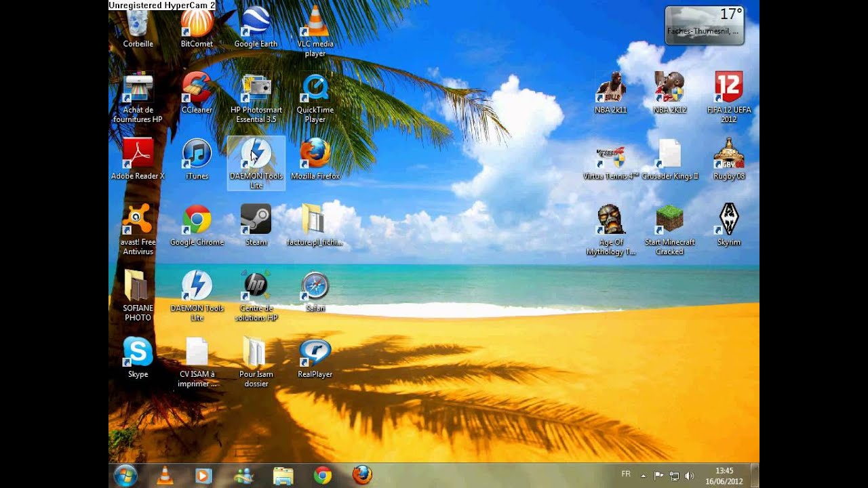
Task: Launch CCleaner desktop icon
Action: click(197, 92)
